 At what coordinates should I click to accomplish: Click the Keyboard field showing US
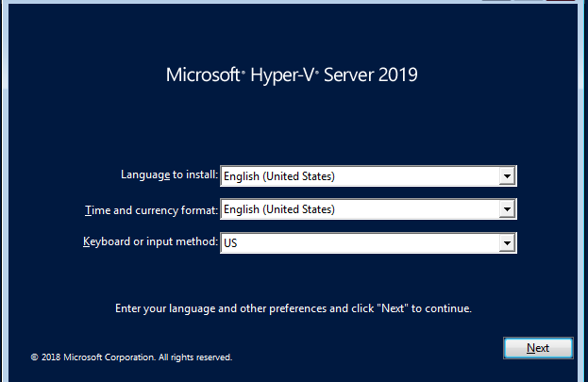click(359, 243)
